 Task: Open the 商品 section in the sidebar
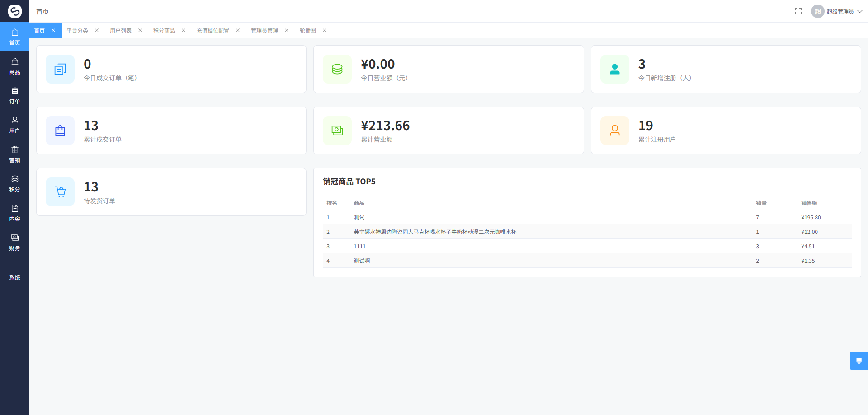14,66
